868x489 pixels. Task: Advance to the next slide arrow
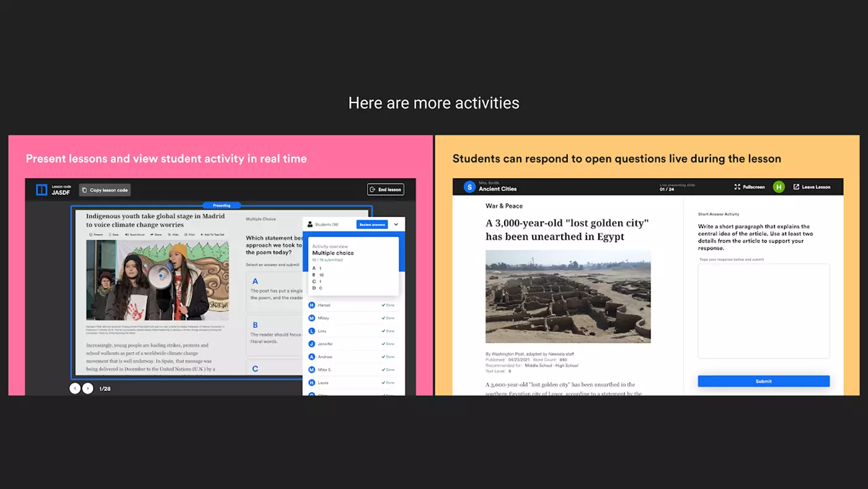(x=88, y=388)
